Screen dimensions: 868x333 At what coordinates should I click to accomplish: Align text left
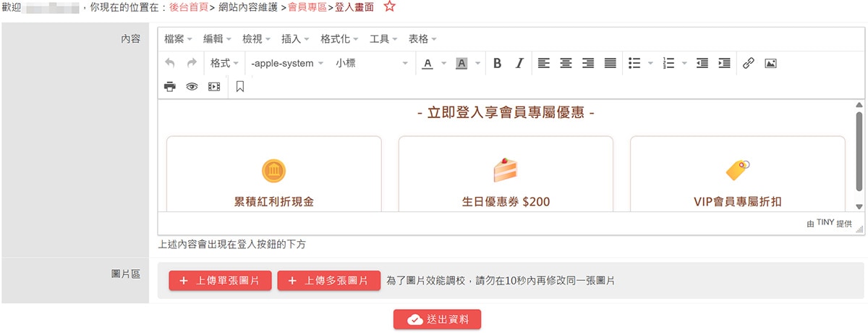click(544, 64)
